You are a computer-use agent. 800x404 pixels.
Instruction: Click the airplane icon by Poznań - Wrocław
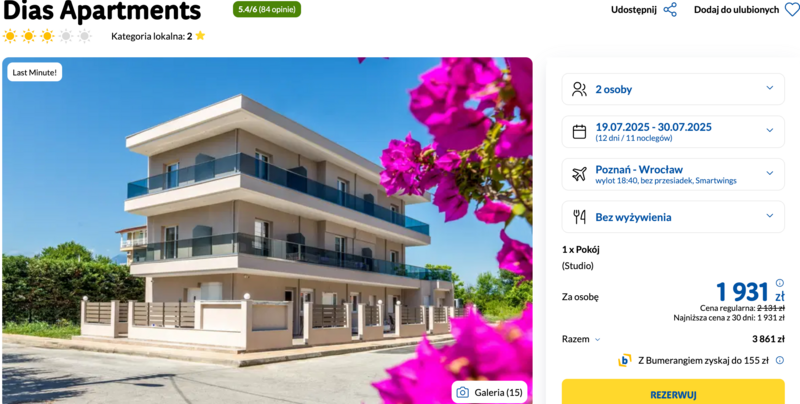click(579, 174)
